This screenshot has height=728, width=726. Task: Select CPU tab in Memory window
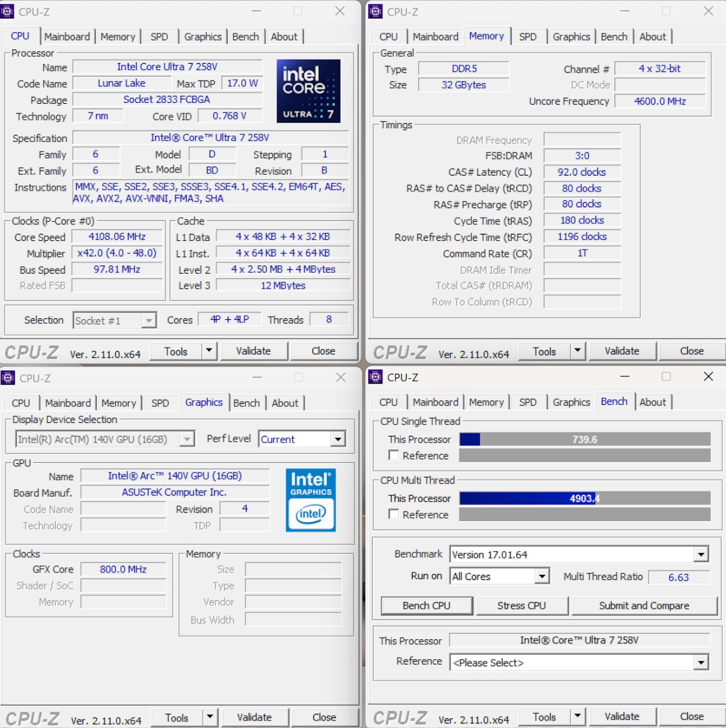(x=388, y=37)
